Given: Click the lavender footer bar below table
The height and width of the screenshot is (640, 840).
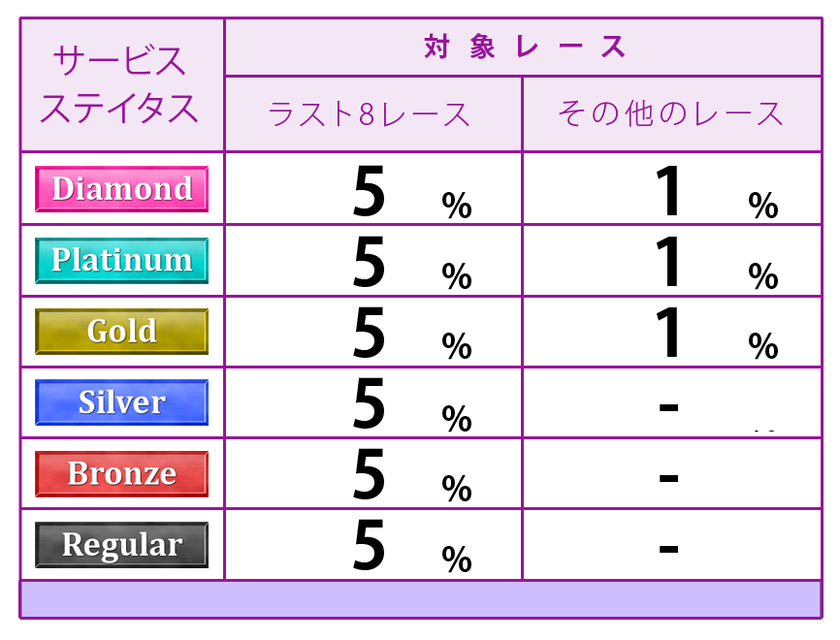Looking at the screenshot, I should click(x=421, y=599).
